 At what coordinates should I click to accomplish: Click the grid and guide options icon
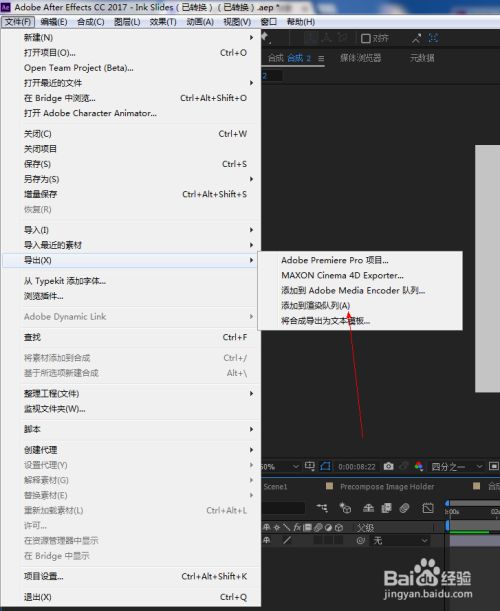[310, 466]
